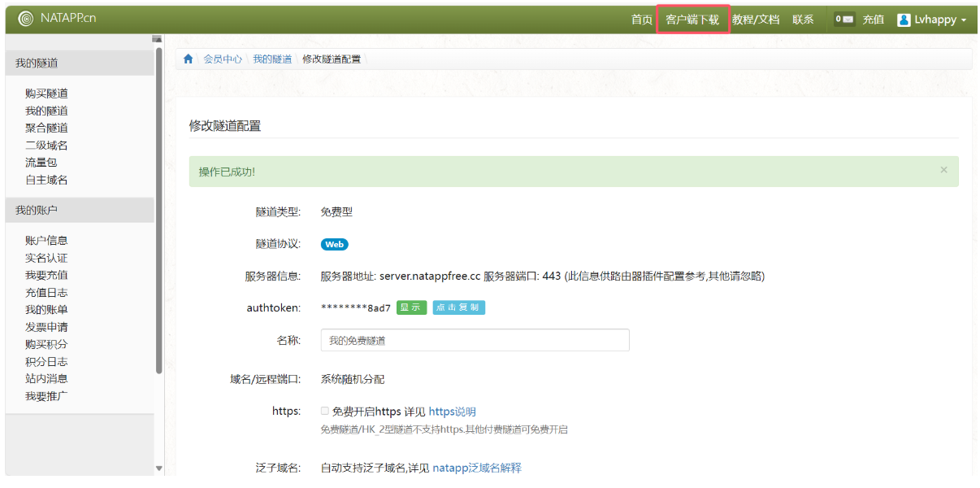Open the natapp泛域名解释 link
The width and height of the screenshot is (980, 488).
(477, 468)
